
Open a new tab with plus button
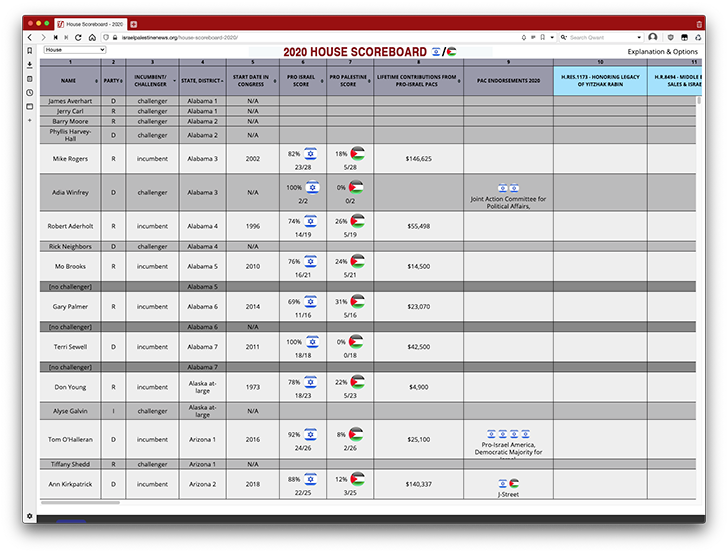click(134, 23)
